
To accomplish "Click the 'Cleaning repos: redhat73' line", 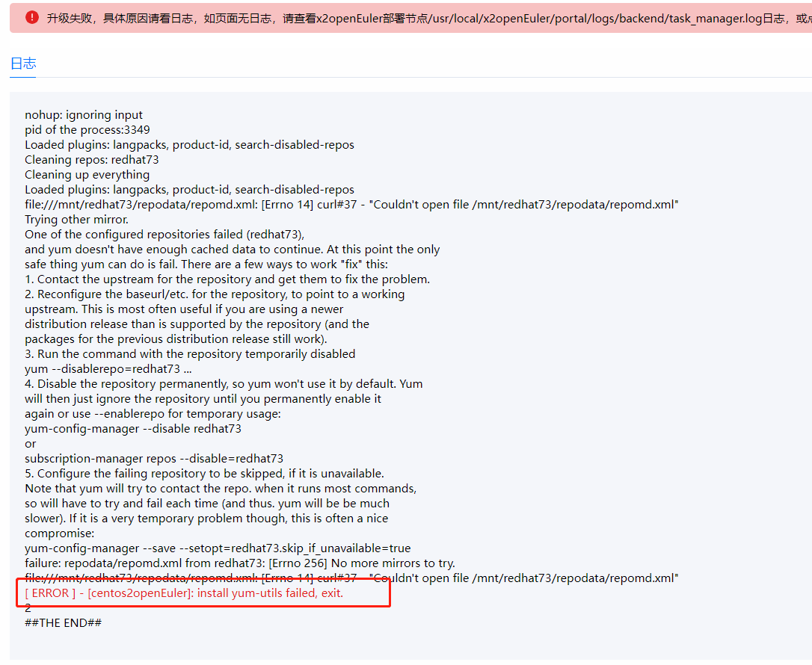I will coord(92,160).
